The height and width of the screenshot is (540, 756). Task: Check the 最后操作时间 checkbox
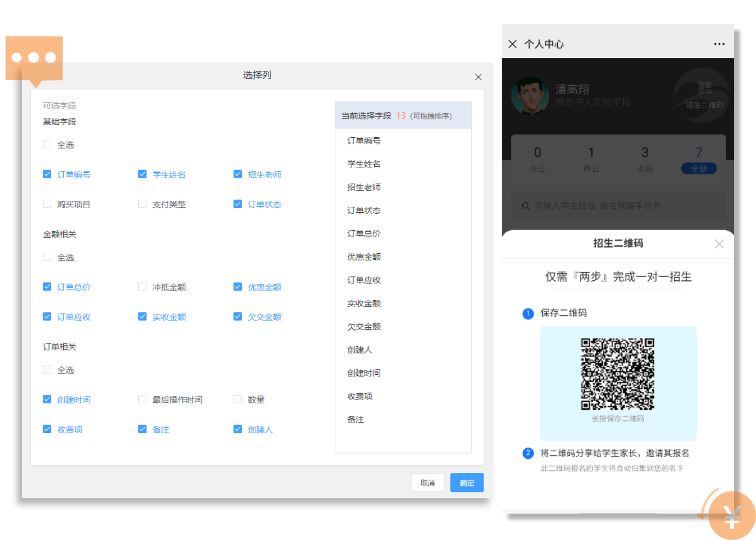coord(142,399)
